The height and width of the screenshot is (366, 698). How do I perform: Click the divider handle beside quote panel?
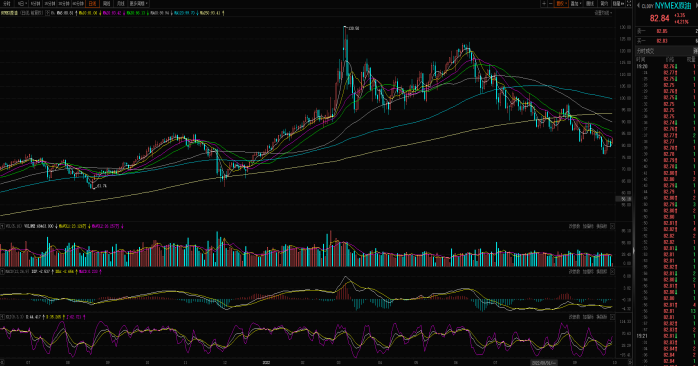tap(633, 252)
